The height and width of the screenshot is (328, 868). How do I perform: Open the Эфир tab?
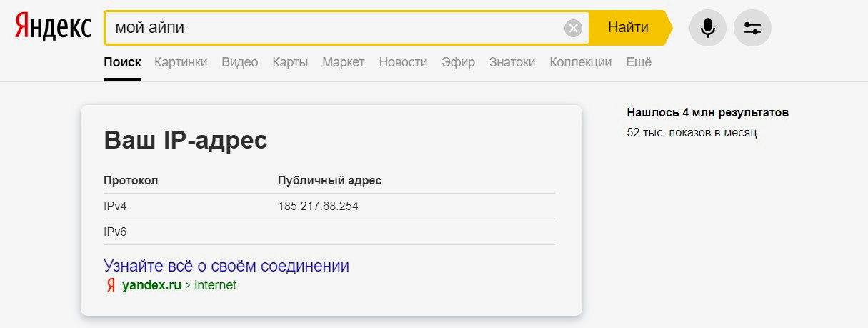click(458, 62)
